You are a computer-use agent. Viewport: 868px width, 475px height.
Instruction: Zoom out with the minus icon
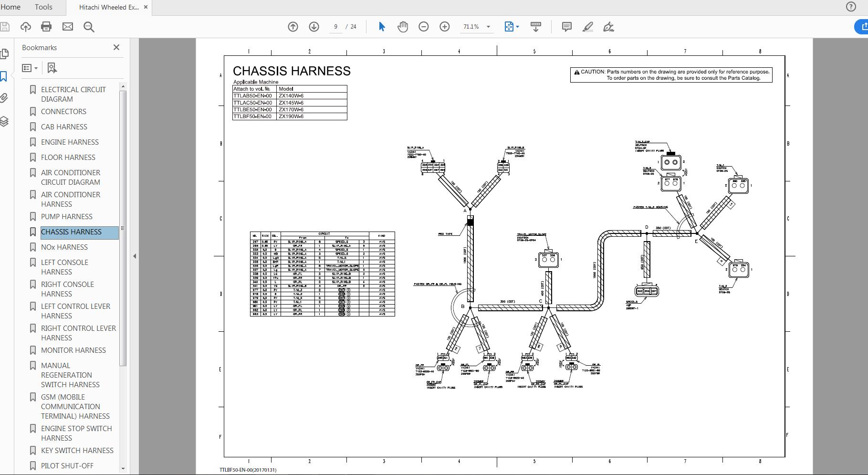click(x=424, y=27)
